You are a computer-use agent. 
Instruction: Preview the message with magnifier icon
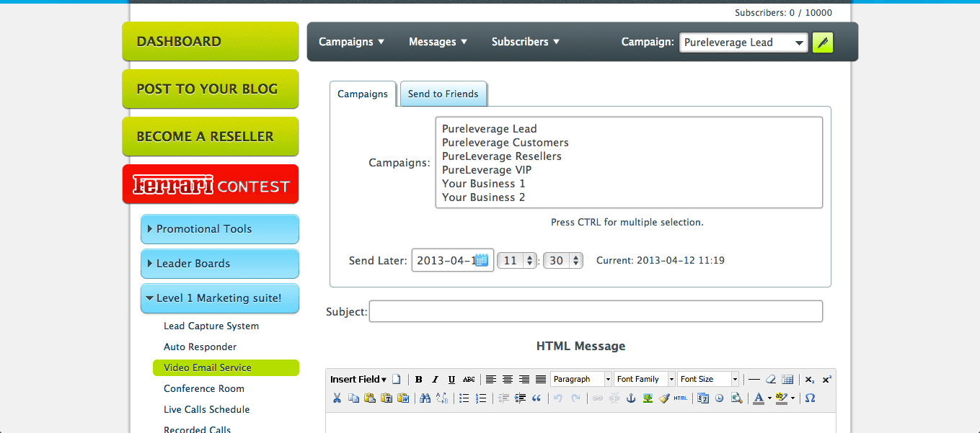click(736, 398)
